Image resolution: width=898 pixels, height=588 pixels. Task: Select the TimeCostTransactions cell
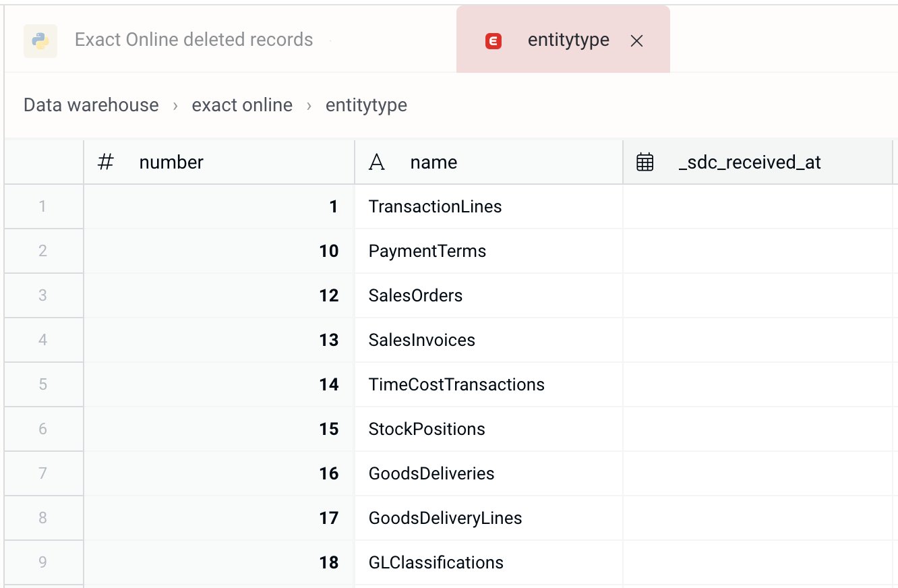pyautogui.click(x=489, y=384)
